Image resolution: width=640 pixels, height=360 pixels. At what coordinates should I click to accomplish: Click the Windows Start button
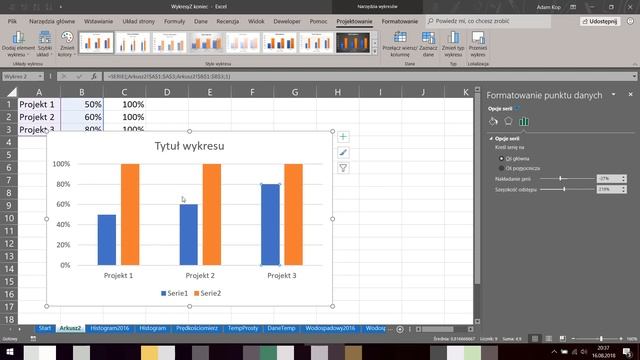(10, 352)
